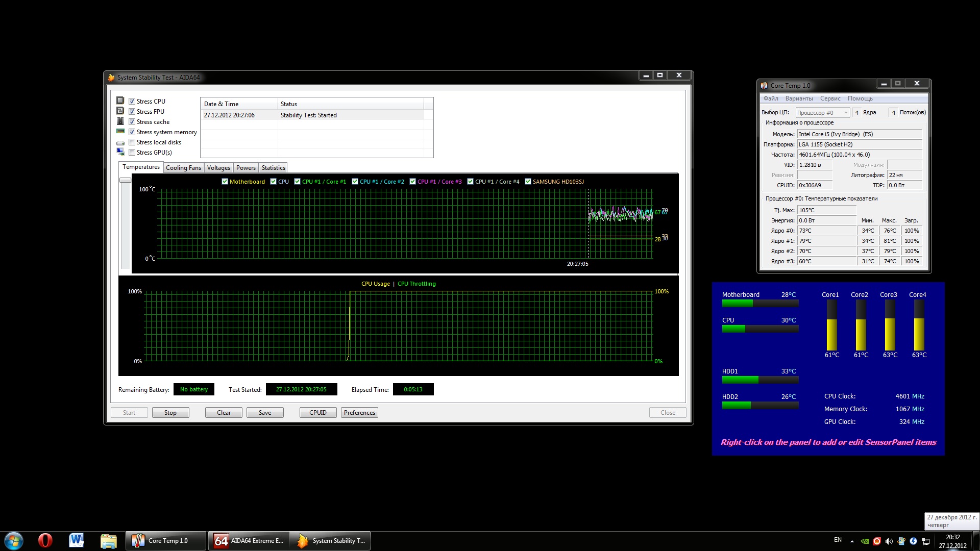Click the network connection tray icon
The image size is (980, 551).
pos(926,541)
